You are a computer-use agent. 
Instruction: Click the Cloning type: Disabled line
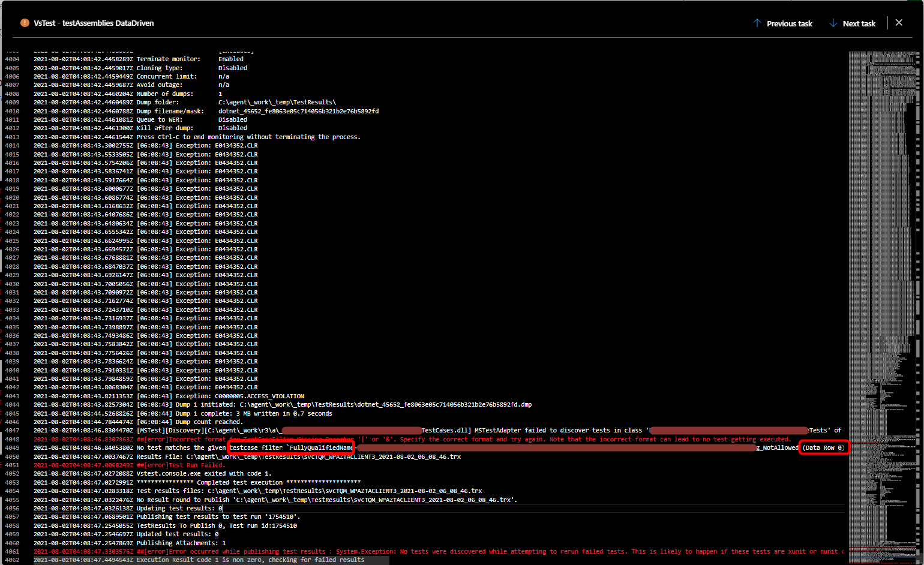[x=140, y=68]
